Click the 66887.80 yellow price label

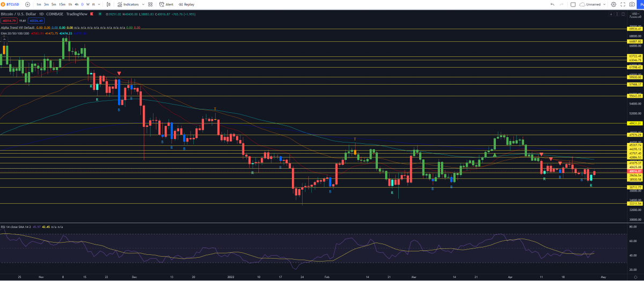[x=635, y=41]
